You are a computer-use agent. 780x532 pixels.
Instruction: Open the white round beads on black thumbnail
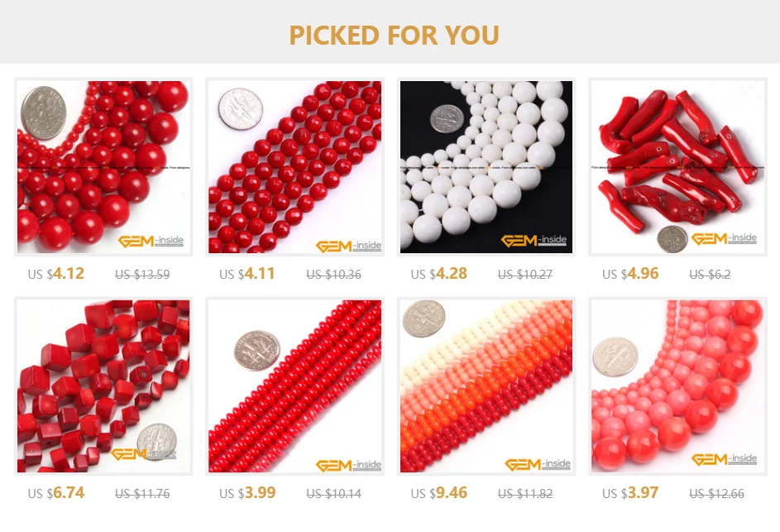coord(486,167)
